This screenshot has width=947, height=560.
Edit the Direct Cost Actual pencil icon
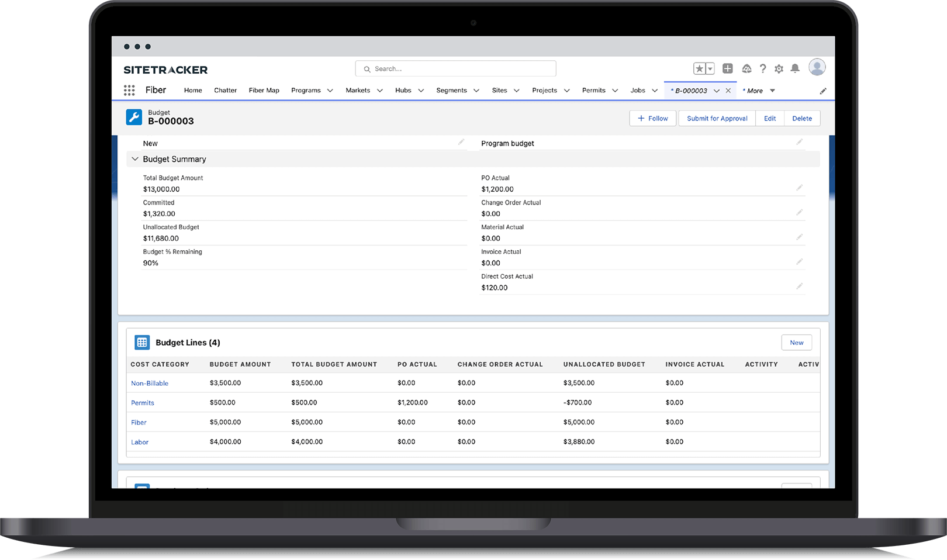click(x=799, y=286)
